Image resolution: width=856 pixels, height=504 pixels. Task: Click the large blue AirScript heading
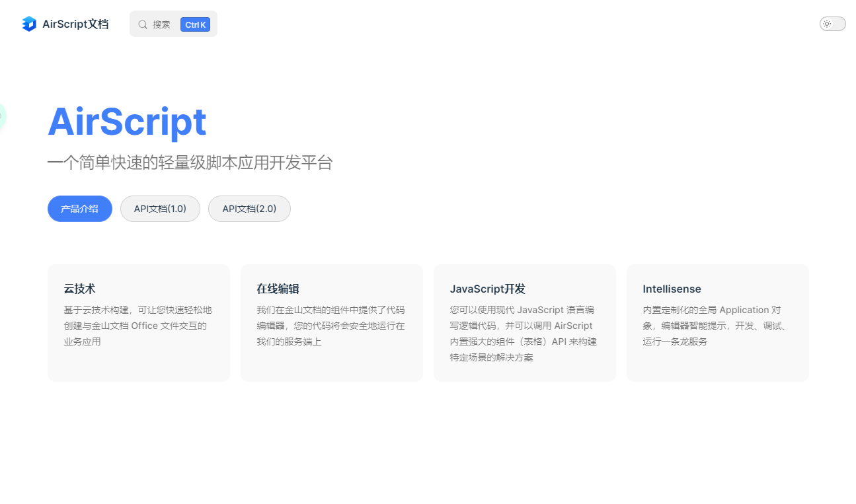(127, 122)
